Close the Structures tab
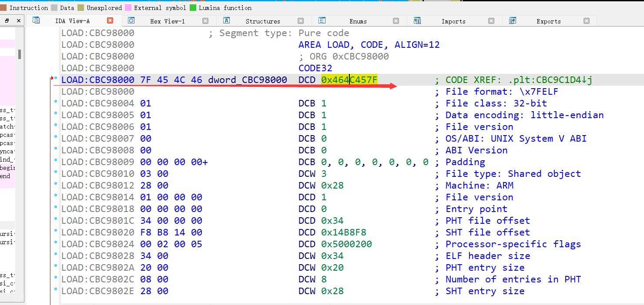This screenshot has width=644, height=305. (301, 21)
